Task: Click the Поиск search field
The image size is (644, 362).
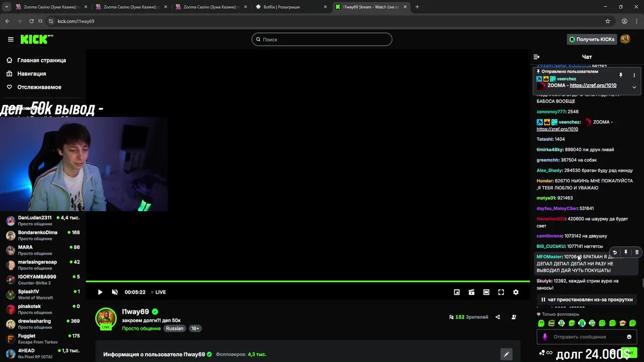Action: [322, 39]
